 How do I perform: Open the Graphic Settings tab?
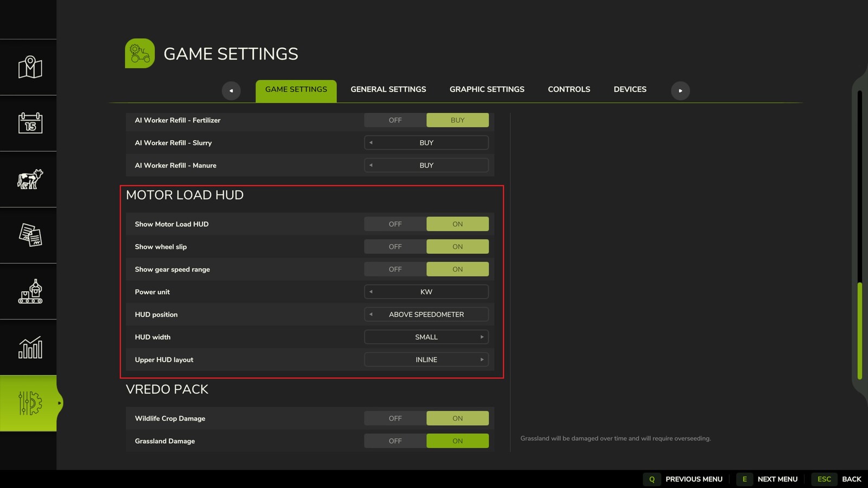[x=487, y=89]
